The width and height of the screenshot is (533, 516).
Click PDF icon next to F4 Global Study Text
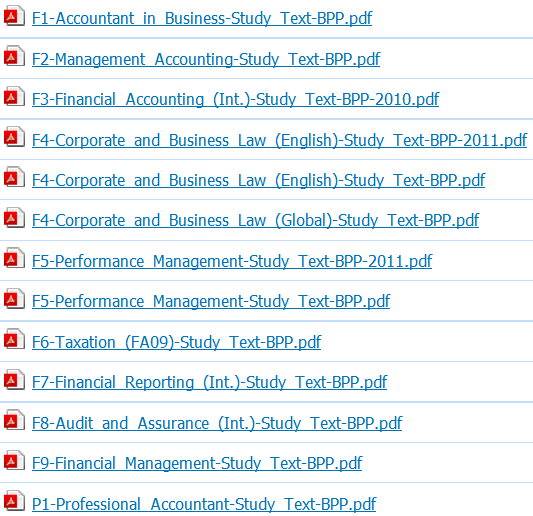coord(14,218)
